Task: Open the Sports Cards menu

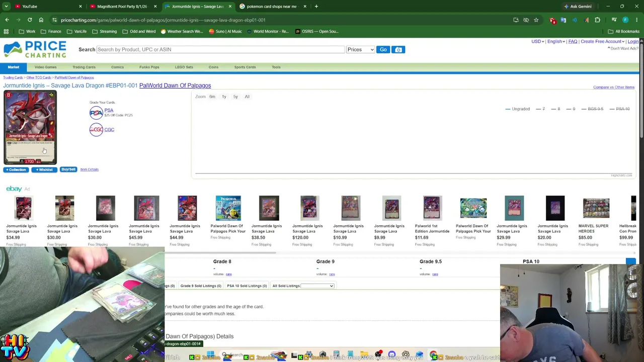Action: [245, 67]
